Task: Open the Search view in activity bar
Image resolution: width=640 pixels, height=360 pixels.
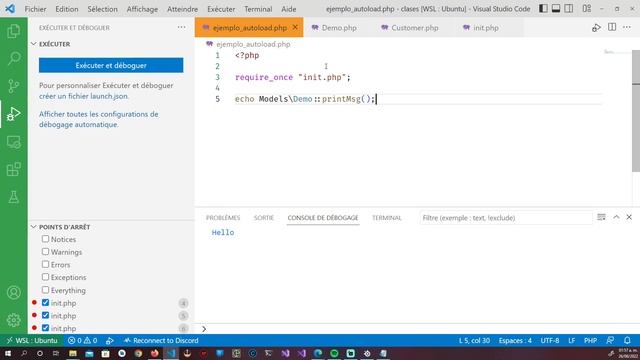Action: (13, 58)
